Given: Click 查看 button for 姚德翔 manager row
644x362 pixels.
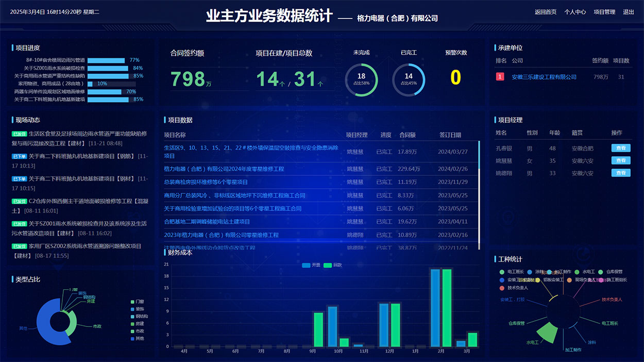Looking at the screenshot, I should click(621, 173).
